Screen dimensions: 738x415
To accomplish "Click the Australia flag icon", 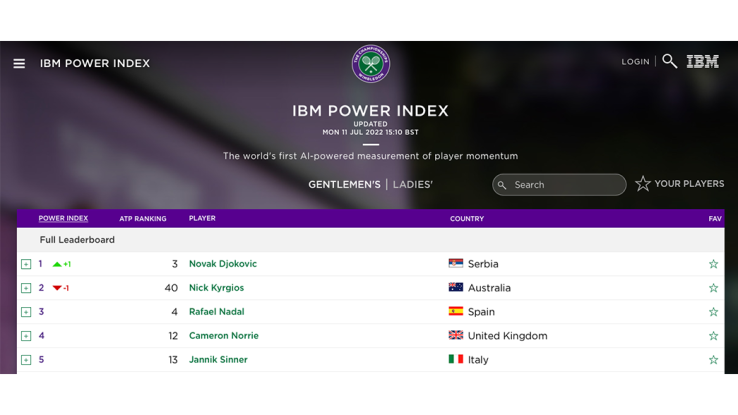I will 456,287.
